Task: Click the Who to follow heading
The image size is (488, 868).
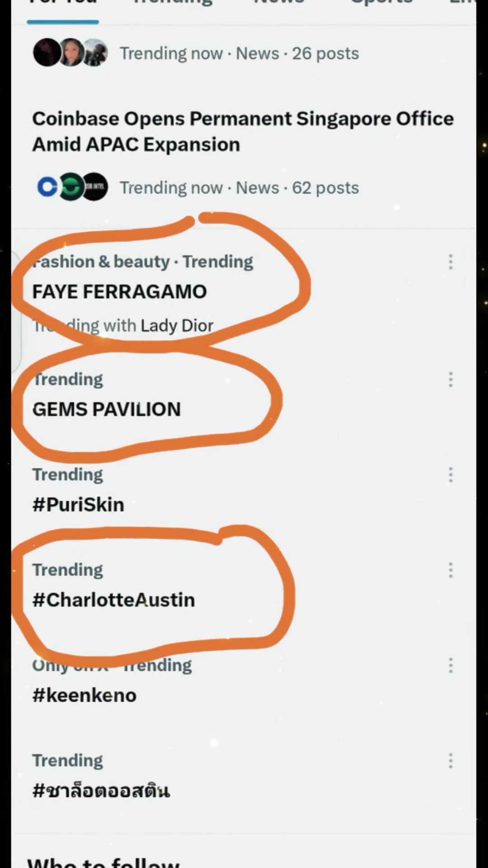Action: [x=103, y=861]
